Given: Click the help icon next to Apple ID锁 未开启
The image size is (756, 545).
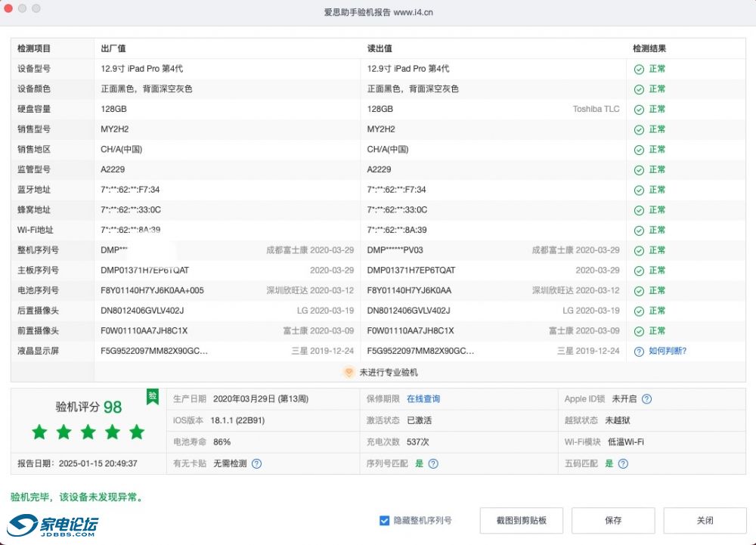Looking at the screenshot, I should [647, 399].
